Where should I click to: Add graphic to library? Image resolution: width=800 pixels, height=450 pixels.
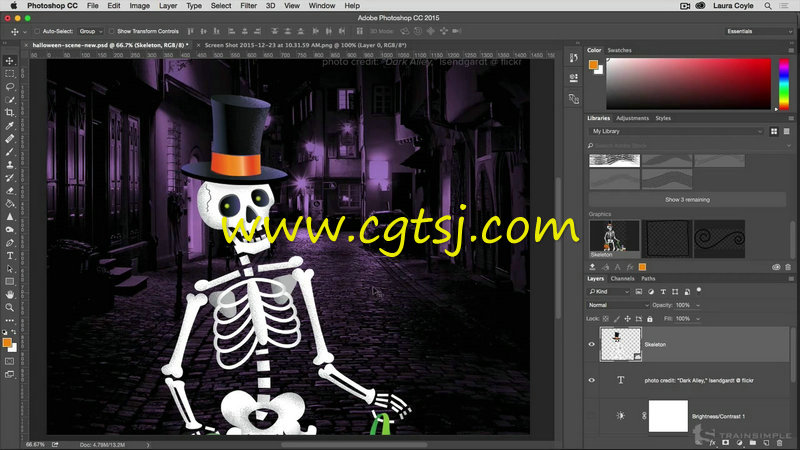[x=592, y=267]
